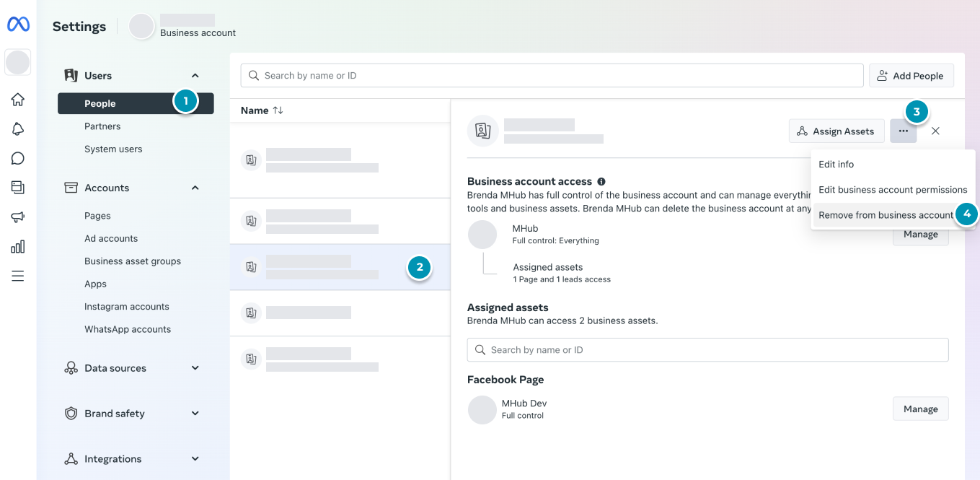Image resolution: width=980 pixels, height=480 pixels.
Task: Open the megaphone ads icon
Action: click(18, 217)
